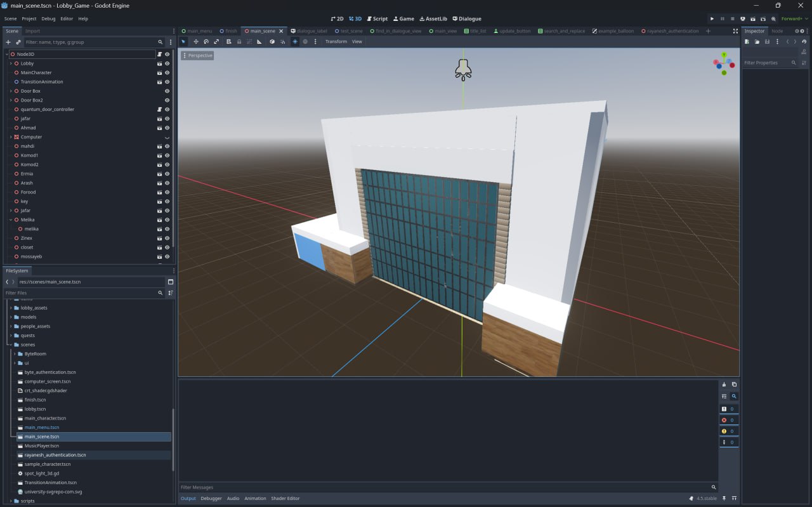
Task: Hide the MainCharacter node with eye icon
Action: pos(167,73)
